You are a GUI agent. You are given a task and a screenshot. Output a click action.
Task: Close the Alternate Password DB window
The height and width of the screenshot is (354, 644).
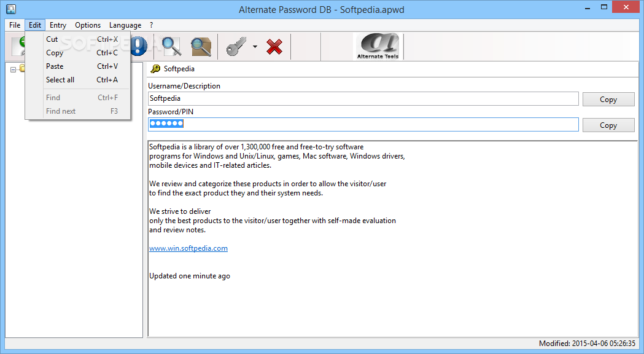tap(626, 7)
